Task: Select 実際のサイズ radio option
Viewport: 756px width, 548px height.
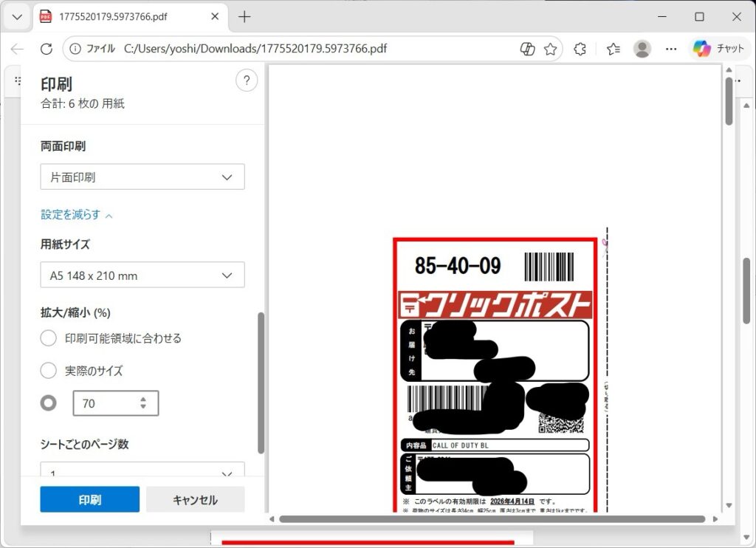Action: click(49, 370)
